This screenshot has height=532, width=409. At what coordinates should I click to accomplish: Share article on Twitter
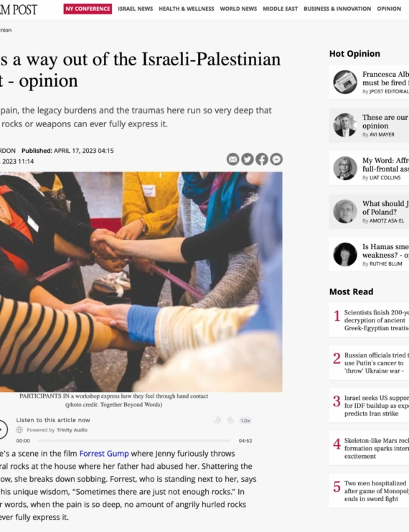(x=248, y=159)
